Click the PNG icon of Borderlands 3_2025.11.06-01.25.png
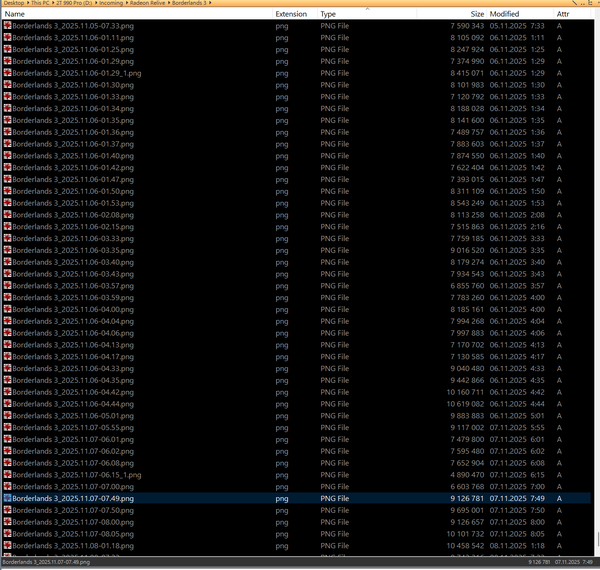 [x=7, y=49]
